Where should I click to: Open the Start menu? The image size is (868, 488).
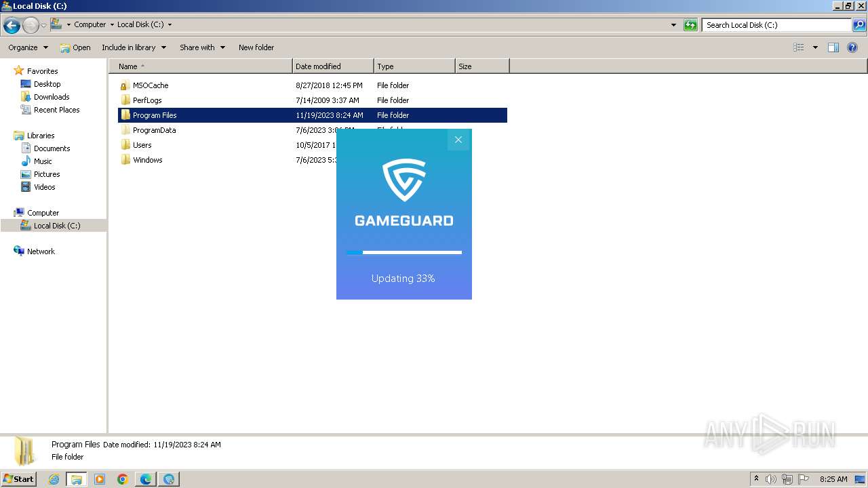point(18,479)
